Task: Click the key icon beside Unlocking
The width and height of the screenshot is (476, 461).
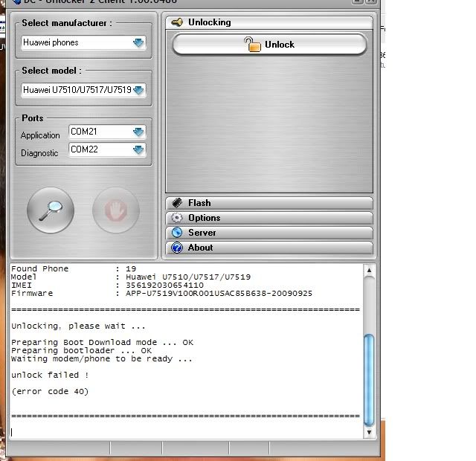Action: (x=177, y=22)
